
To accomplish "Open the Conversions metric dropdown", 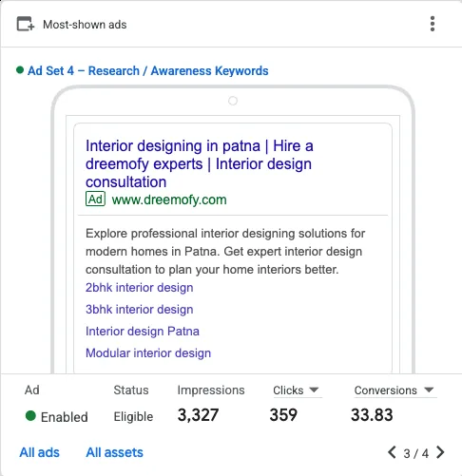I will (x=395, y=390).
